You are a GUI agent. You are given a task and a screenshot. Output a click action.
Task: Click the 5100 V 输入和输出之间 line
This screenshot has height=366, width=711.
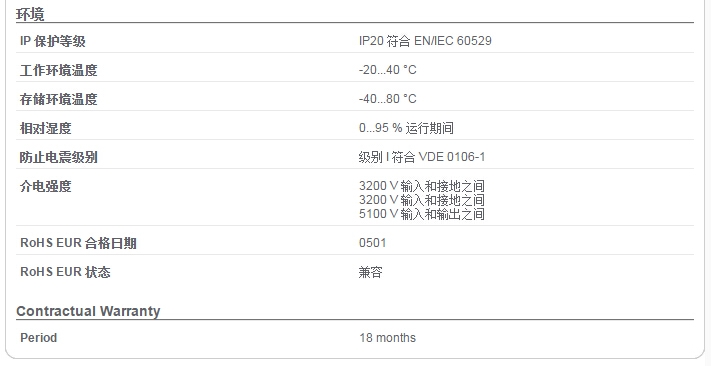422,214
